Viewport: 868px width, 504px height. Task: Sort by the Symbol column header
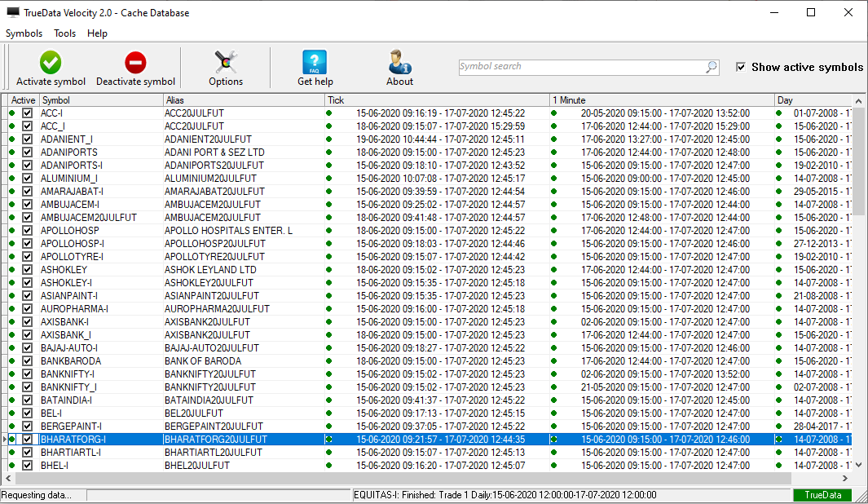pyautogui.click(x=101, y=100)
